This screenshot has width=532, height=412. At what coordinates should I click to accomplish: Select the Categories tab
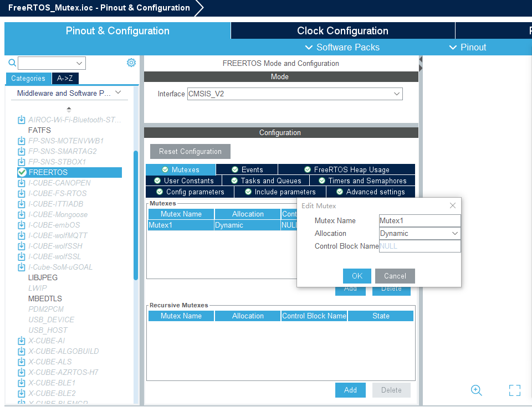pos(28,78)
